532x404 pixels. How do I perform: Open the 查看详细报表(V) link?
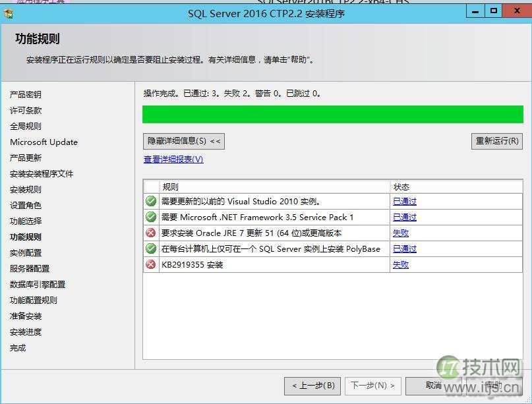[173, 159]
